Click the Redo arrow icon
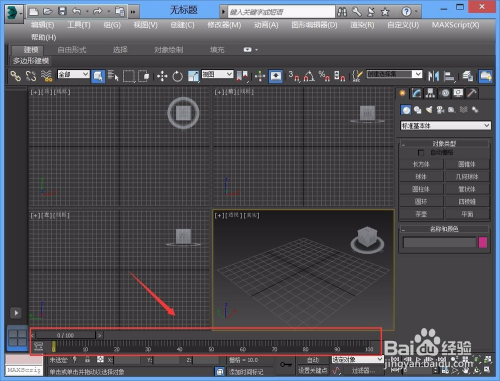 pyautogui.click(x=97, y=12)
